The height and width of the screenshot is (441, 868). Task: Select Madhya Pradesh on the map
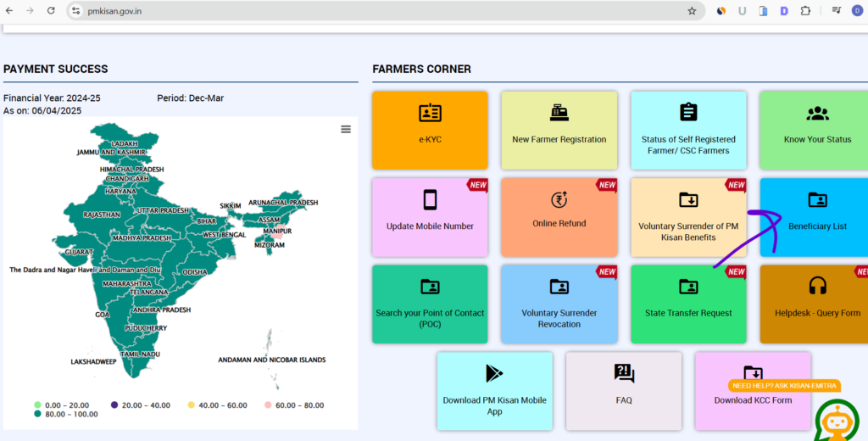tap(142, 237)
